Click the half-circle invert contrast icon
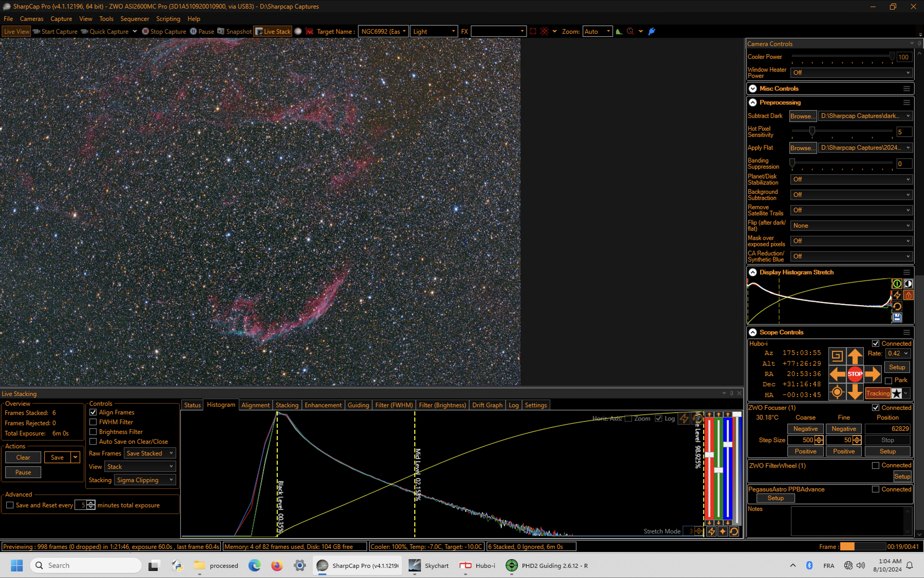 (x=908, y=284)
